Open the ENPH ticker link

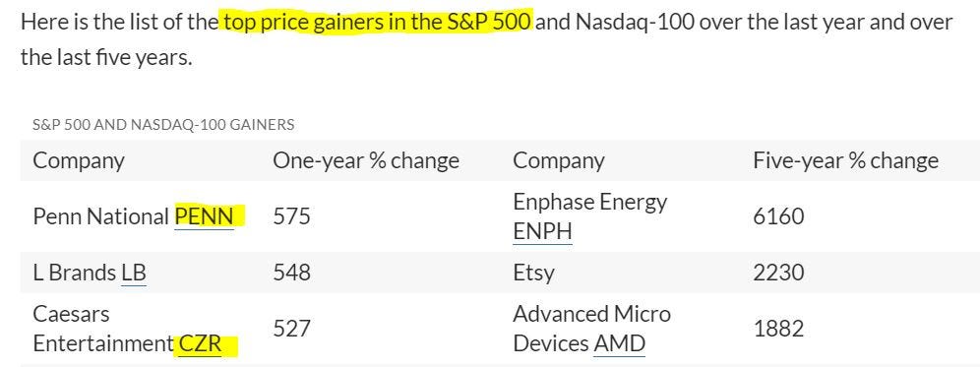(542, 232)
